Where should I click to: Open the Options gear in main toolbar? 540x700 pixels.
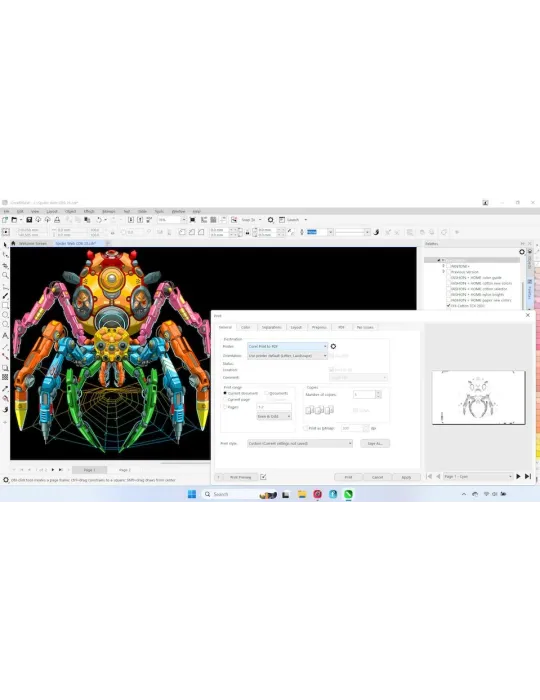click(270, 220)
